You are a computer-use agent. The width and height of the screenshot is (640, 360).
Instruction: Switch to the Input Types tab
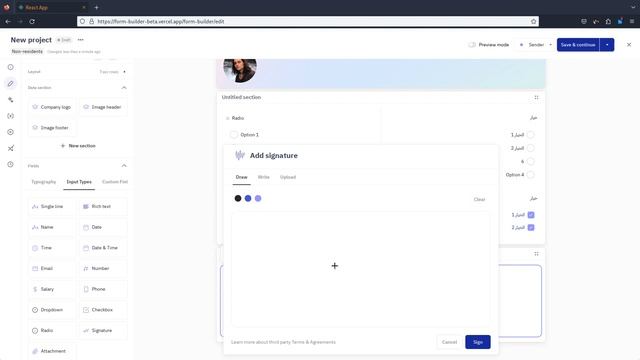(79, 182)
